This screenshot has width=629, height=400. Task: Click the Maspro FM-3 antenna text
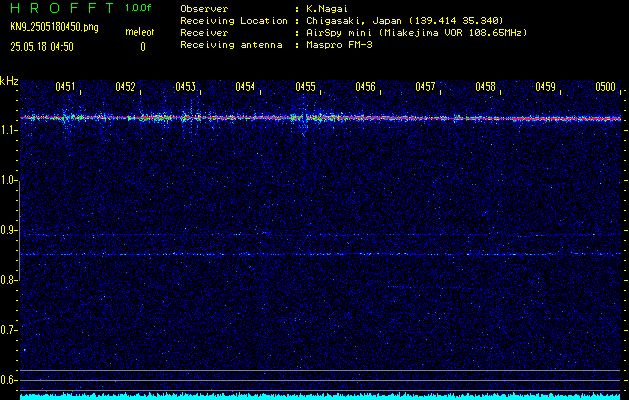tap(339, 45)
